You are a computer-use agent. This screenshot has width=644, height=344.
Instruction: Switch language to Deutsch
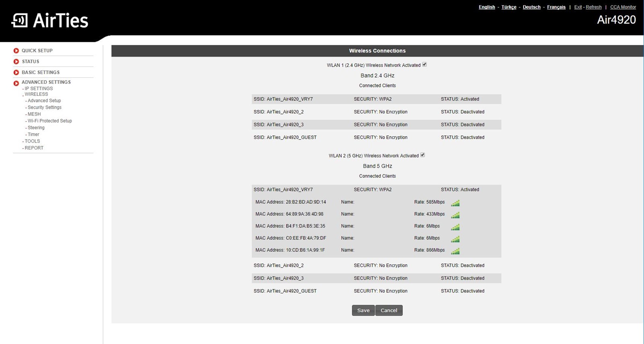point(532,7)
